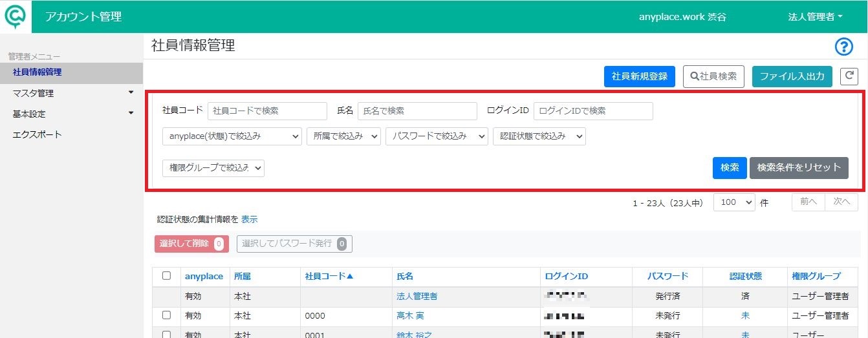Open 社員検索 magnifier search button
Image resolution: width=868 pixels, height=338 pixels.
(x=714, y=76)
